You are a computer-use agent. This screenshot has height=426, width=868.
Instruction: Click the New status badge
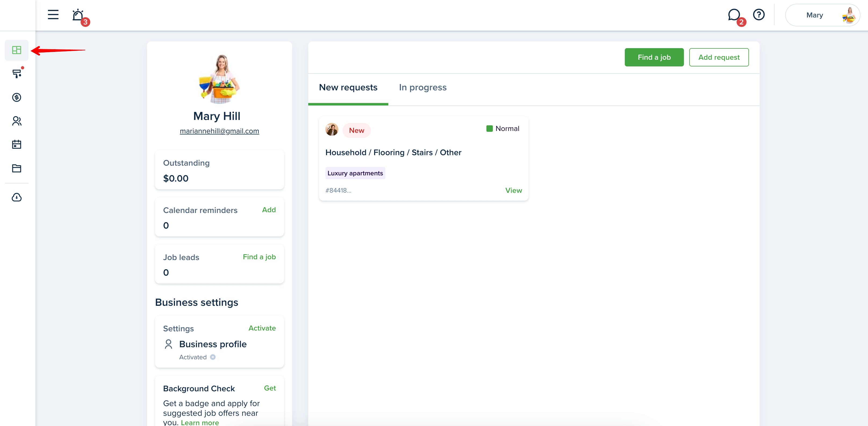pos(357,130)
